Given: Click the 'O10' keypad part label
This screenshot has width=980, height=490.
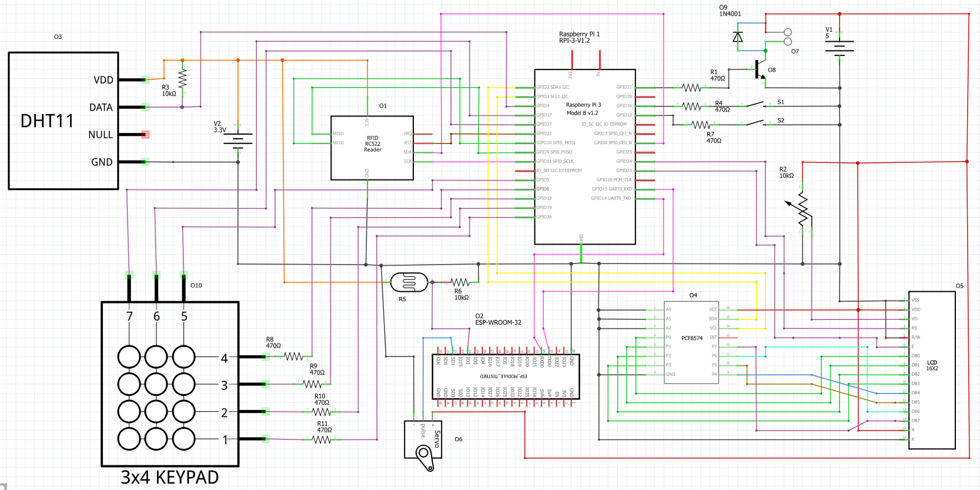Looking at the screenshot, I should click(196, 285).
